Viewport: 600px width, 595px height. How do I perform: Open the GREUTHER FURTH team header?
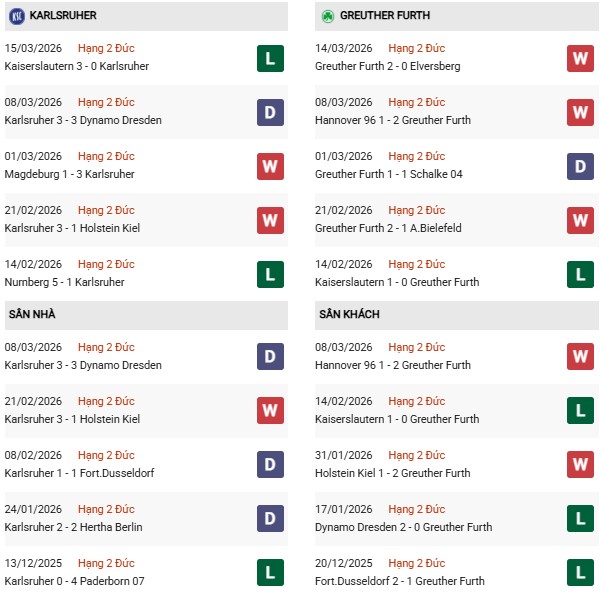pyautogui.click(x=387, y=16)
